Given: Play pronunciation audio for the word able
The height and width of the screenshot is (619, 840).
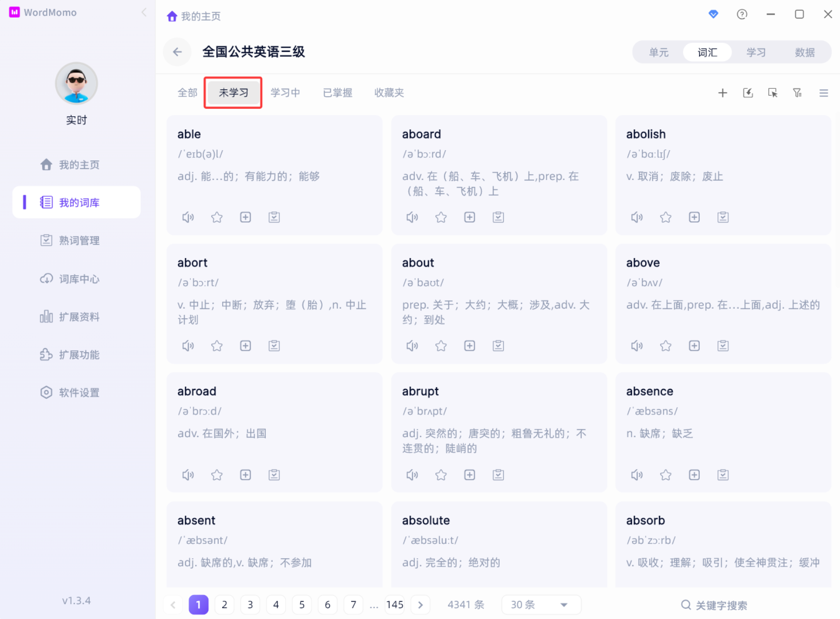Looking at the screenshot, I should (x=188, y=217).
